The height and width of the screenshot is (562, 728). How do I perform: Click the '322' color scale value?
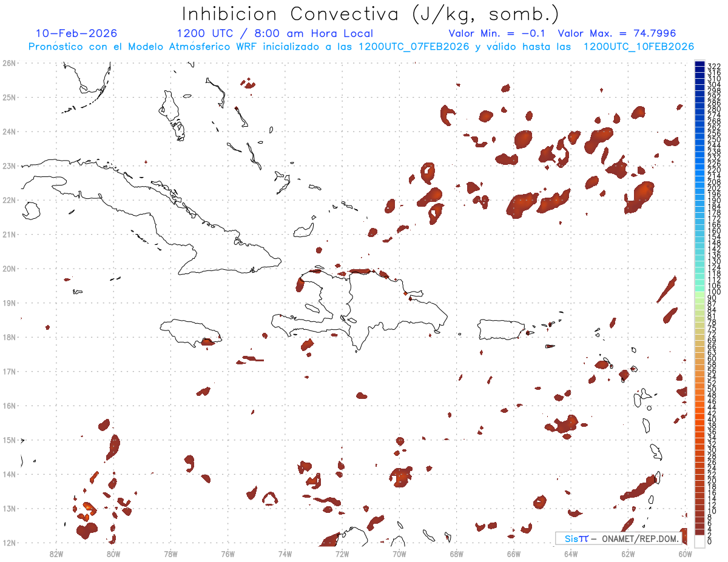point(714,66)
